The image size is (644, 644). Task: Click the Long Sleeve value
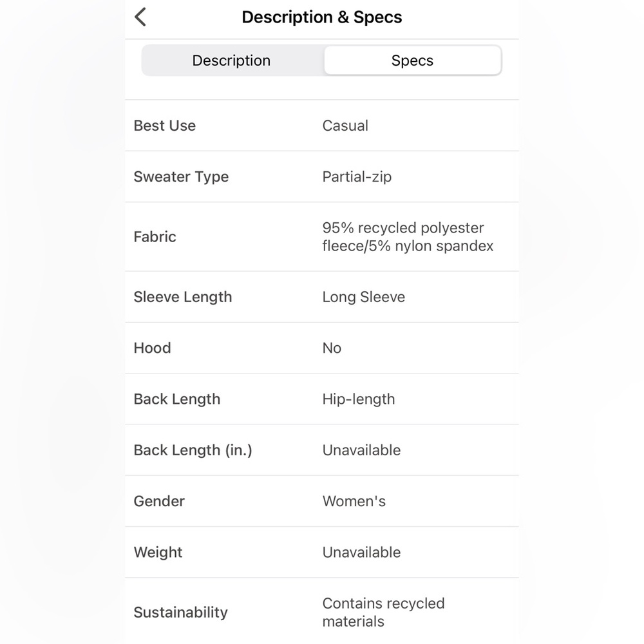pyautogui.click(x=363, y=297)
